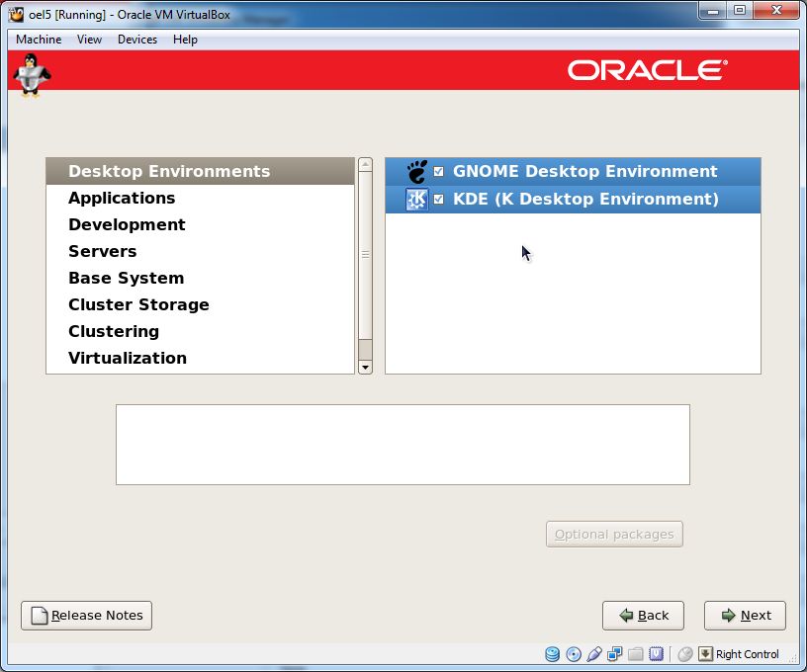Viewport: 807px width, 672px height.
Task: Click the virtualization chip status icon
Action: click(x=657, y=654)
